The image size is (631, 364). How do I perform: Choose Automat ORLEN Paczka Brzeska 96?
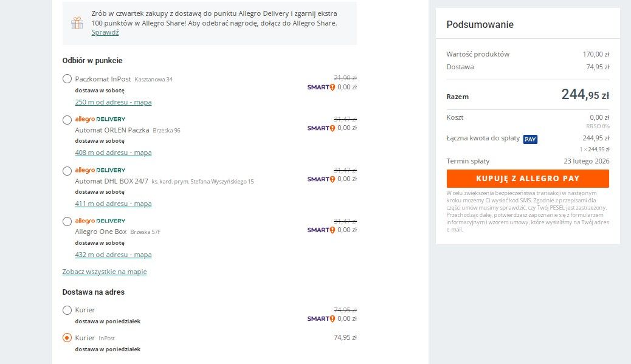(x=67, y=120)
